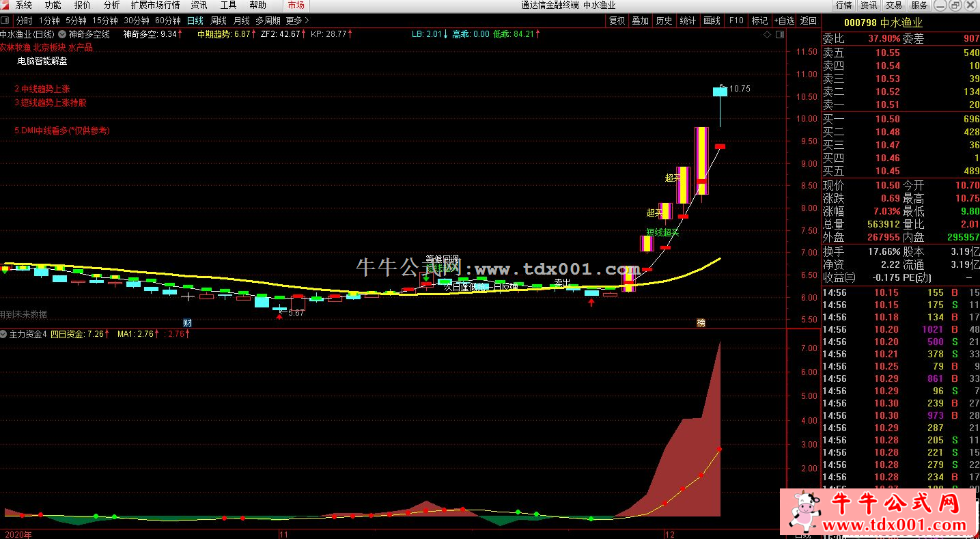Open the 扩展市场行情 menu

pyautogui.click(x=155, y=5)
